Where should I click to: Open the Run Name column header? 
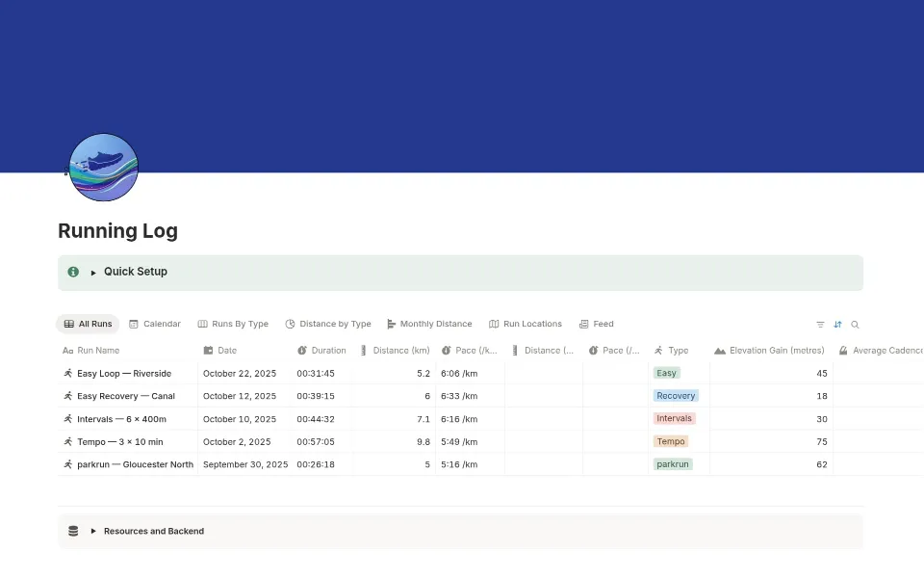point(127,351)
